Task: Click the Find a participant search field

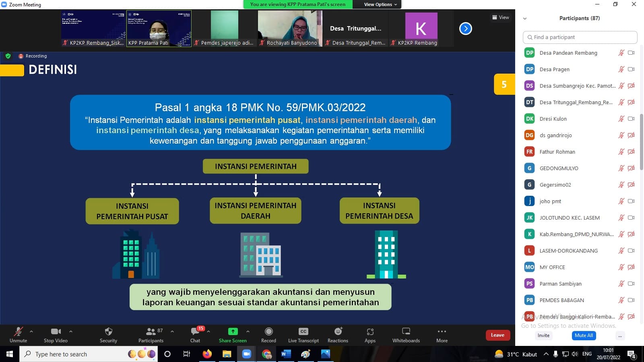Action: click(580, 37)
